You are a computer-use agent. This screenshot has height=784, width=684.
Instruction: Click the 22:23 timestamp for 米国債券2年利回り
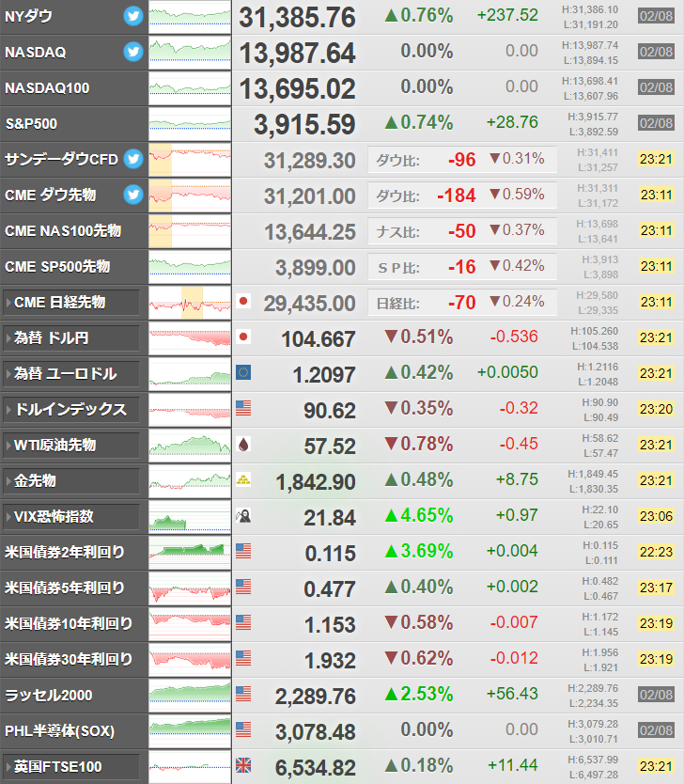(x=656, y=552)
